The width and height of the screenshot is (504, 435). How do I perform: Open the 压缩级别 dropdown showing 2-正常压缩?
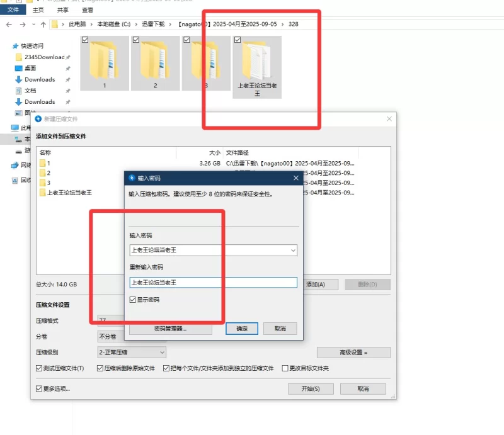tap(132, 353)
